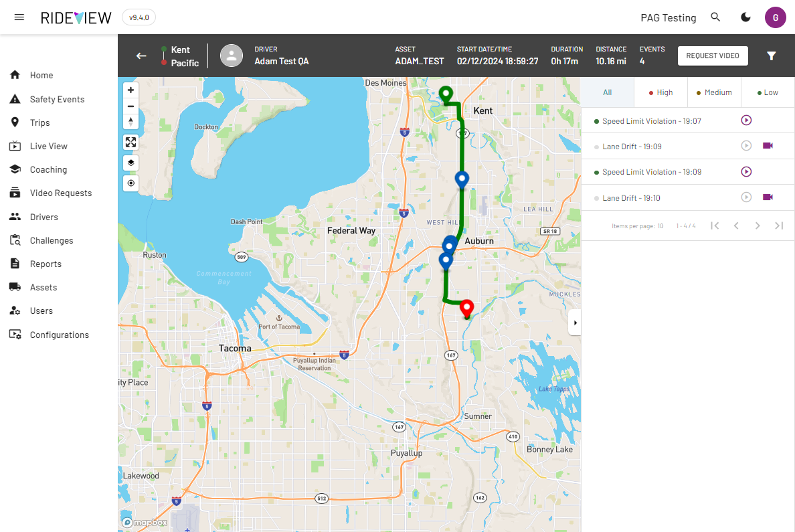Click the Mapbox logo link
This screenshot has height=532, width=795.
(145, 523)
